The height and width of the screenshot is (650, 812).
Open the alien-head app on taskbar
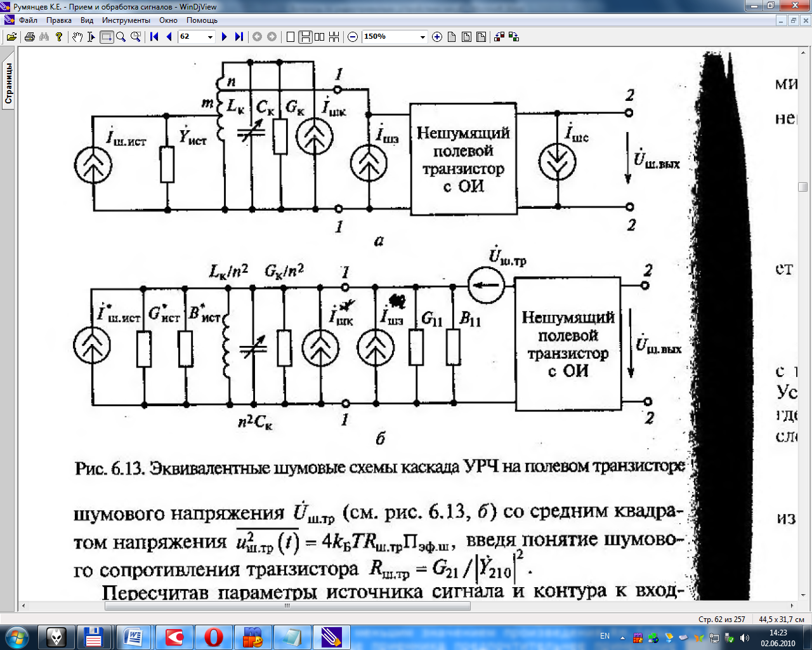(x=56, y=637)
